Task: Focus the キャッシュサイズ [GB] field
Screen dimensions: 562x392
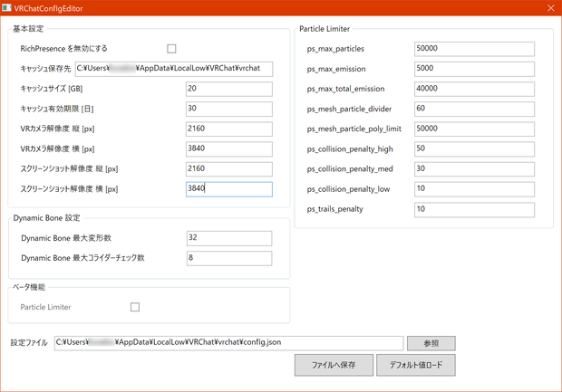Action: click(x=229, y=89)
